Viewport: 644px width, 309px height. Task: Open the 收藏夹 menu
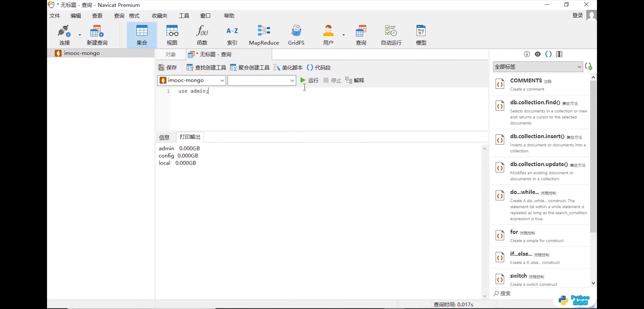point(159,16)
